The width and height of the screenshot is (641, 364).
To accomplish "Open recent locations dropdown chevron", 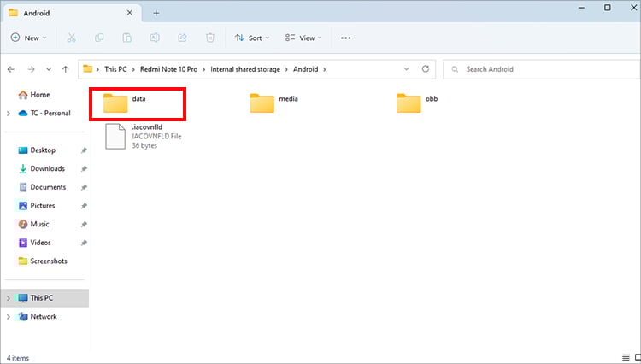I will point(49,69).
